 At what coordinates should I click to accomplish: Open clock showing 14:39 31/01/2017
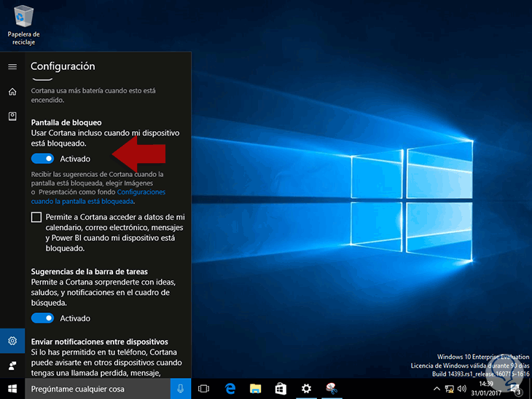(486, 389)
